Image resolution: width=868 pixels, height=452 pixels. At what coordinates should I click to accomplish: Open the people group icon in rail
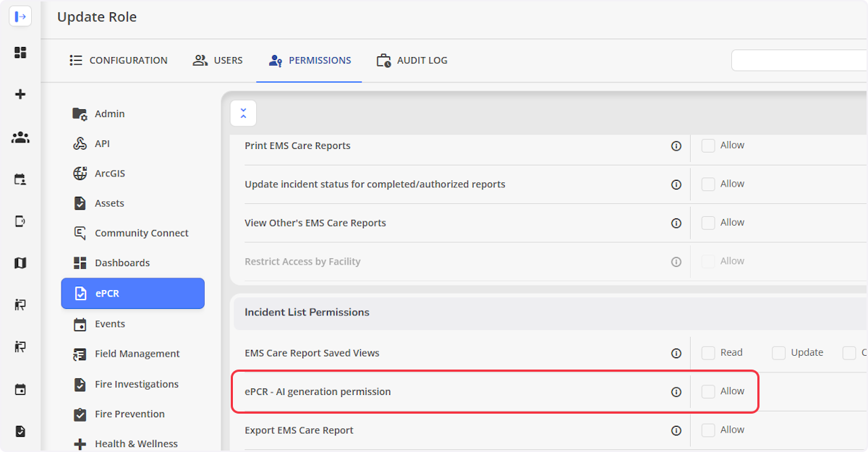point(20,137)
